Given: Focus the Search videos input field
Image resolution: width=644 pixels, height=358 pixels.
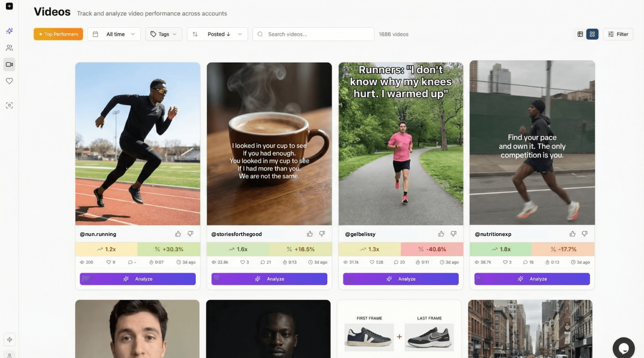Looking at the screenshot, I should pos(313,34).
